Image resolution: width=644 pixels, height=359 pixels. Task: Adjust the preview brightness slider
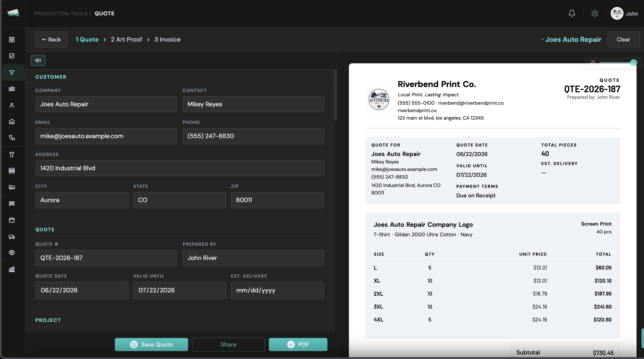pos(616,63)
